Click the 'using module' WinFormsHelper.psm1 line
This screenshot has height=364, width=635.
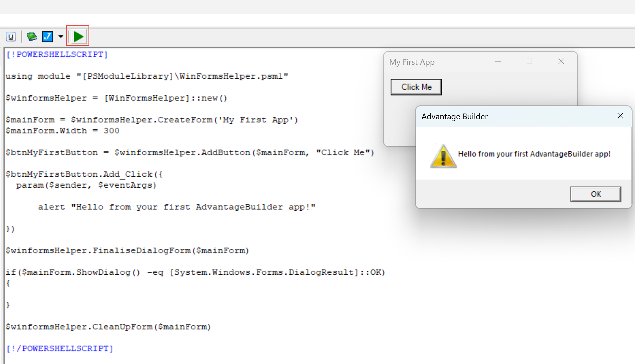[x=147, y=76]
